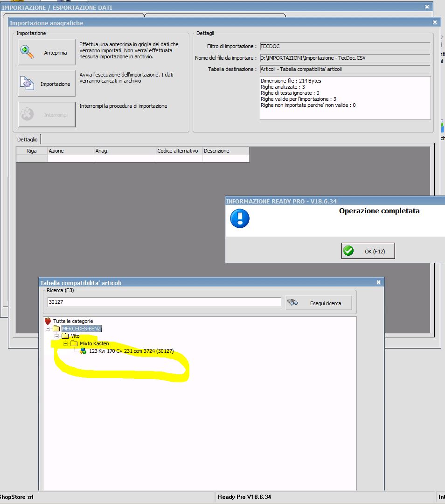The width and height of the screenshot is (445, 504).
Task: Select Tutte le categorie root item
Action: pyautogui.click(x=73, y=321)
